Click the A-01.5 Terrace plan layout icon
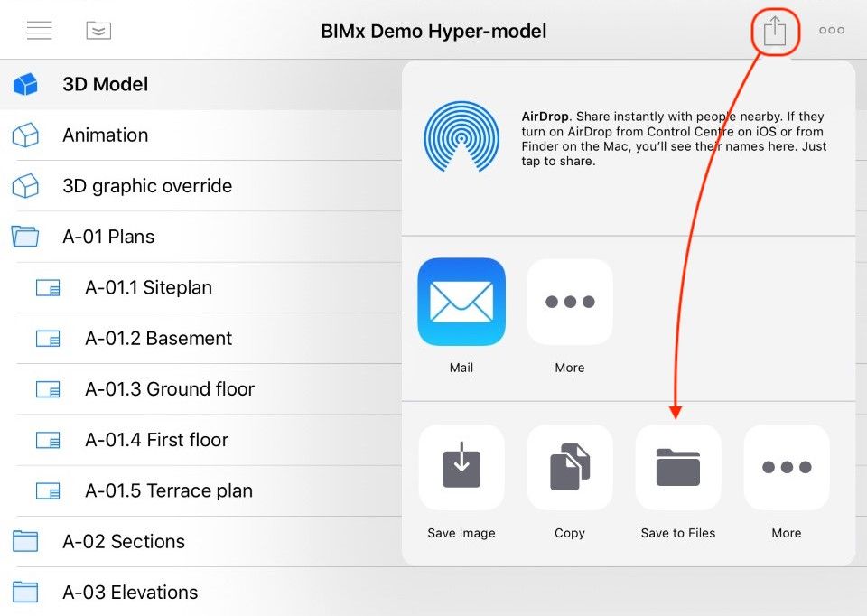Viewport: 867px width, 616px height. [x=48, y=491]
